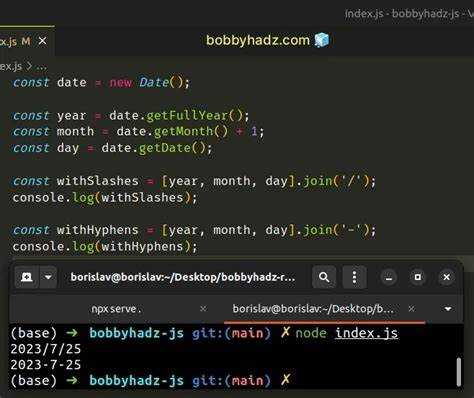Image resolution: width=474 pixels, height=398 pixels.
Task: Switch to the npx serve tab
Action: [x=116, y=309]
